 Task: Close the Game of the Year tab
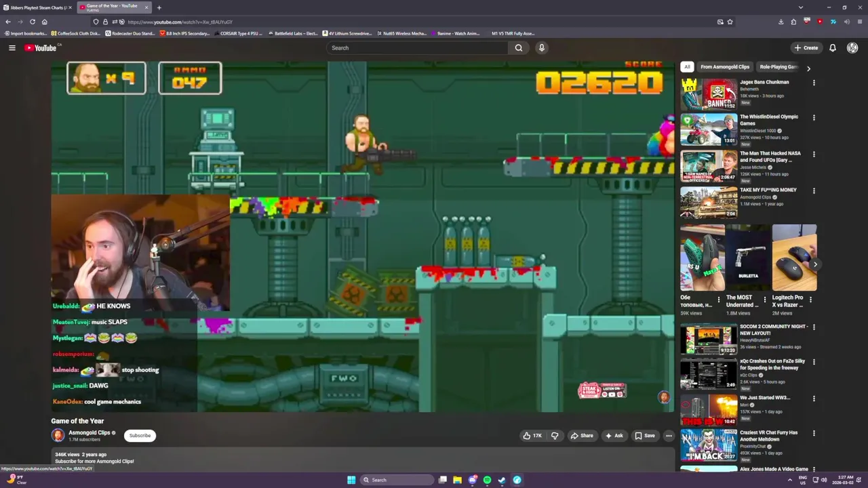[x=146, y=7]
